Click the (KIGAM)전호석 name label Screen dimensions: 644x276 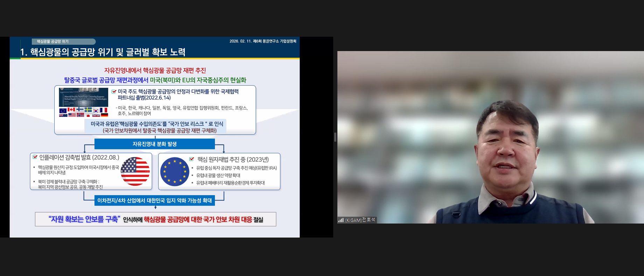(x=360, y=220)
